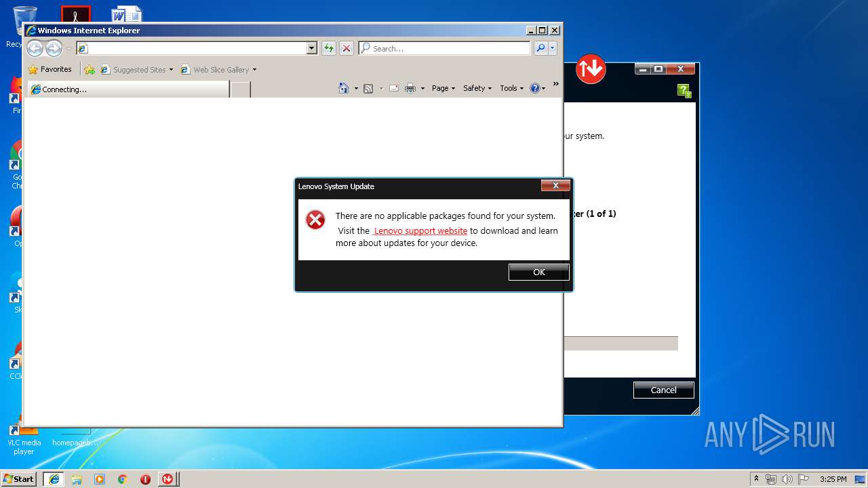The height and width of the screenshot is (488, 868).
Task: Click the RSS Feeds icon in IE
Action: [x=368, y=88]
